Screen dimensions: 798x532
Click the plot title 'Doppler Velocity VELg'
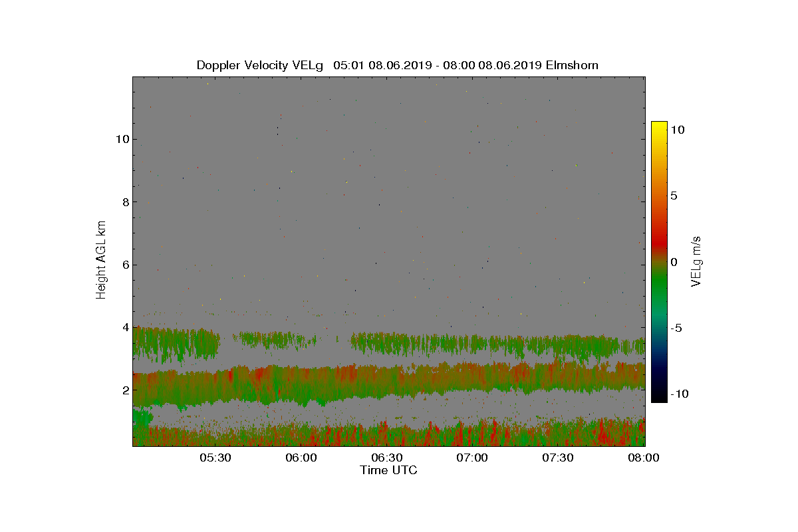click(x=259, y=65)
